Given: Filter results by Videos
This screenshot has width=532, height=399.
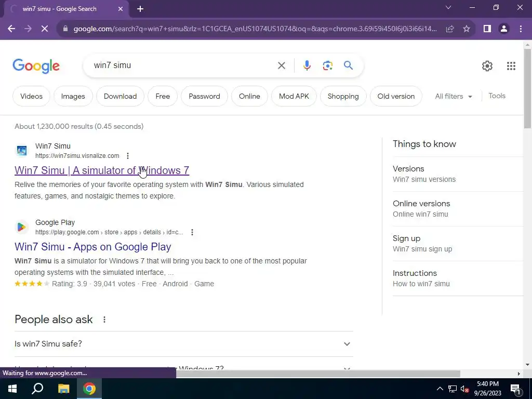Looking at the screenshot, I should pyautogui.click(x=31, y=96).
